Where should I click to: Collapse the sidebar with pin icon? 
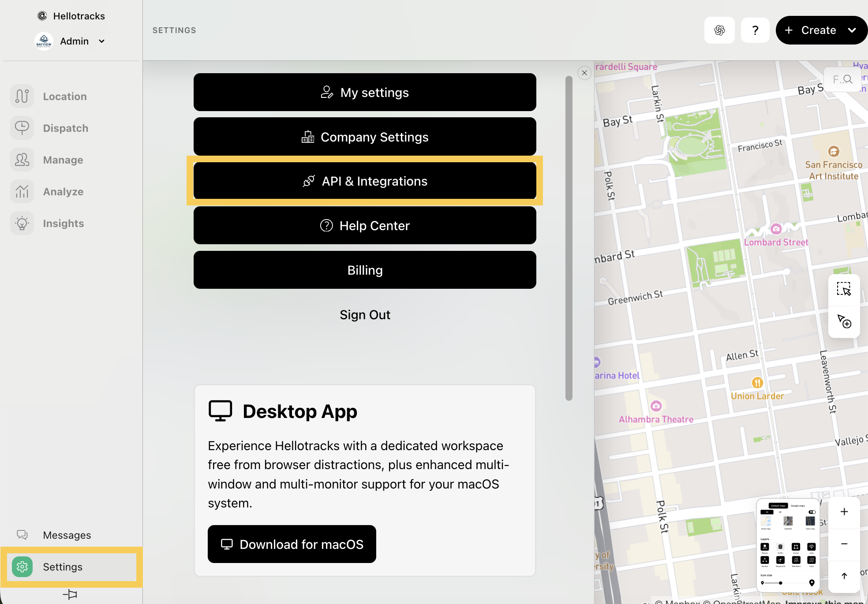pos(70,594)
